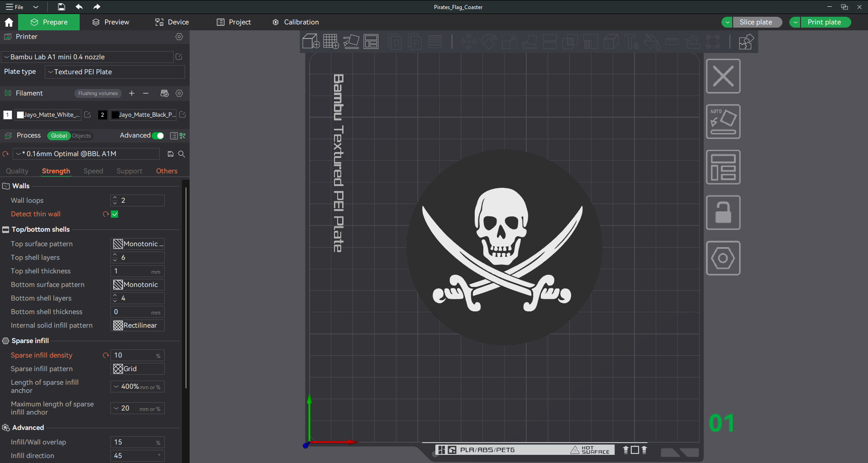This screenshot has height=463, width=868.
Task: Edit Jayo_Matte_Black filament preset
Action: coord(182,115)
